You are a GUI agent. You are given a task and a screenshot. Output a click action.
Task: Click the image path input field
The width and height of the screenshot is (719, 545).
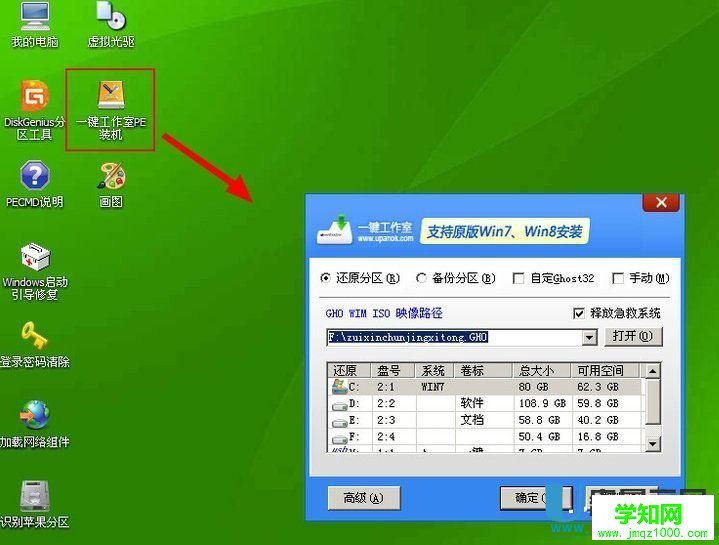454,338
